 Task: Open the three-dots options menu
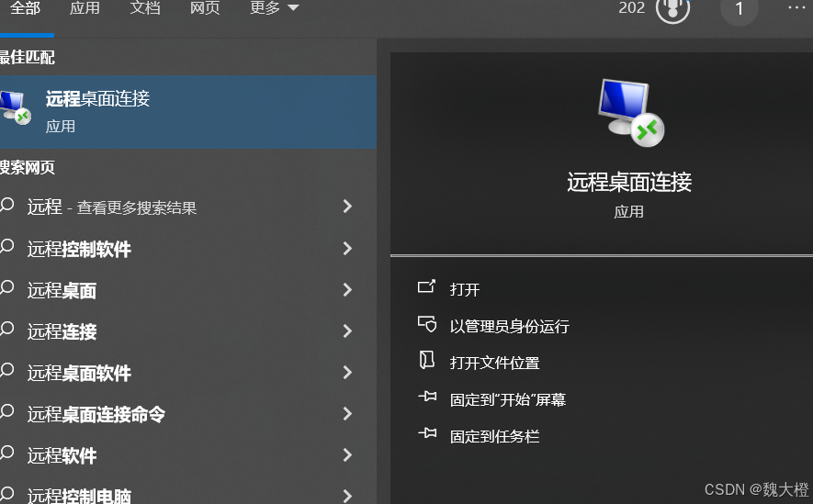point(796,7)
